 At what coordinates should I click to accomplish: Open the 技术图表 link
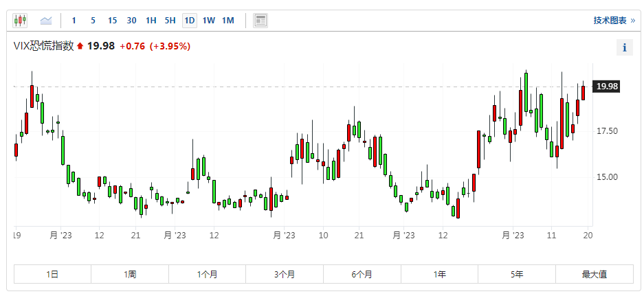pos(613,21)
